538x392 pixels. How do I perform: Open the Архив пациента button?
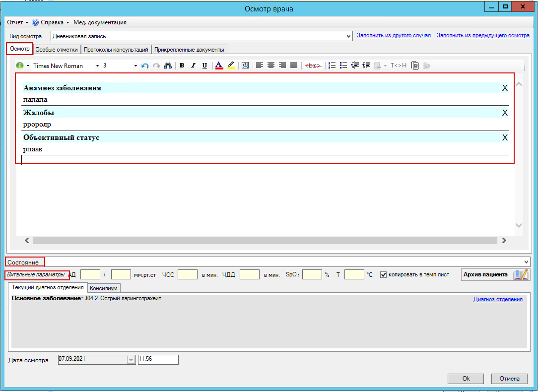495,274
